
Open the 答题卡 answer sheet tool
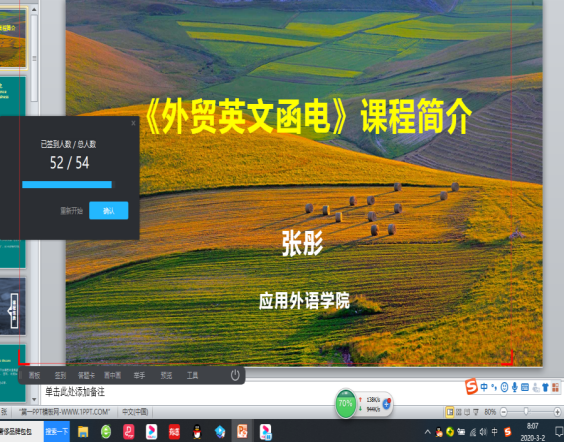pyautogui.click(x=86, y=375)
